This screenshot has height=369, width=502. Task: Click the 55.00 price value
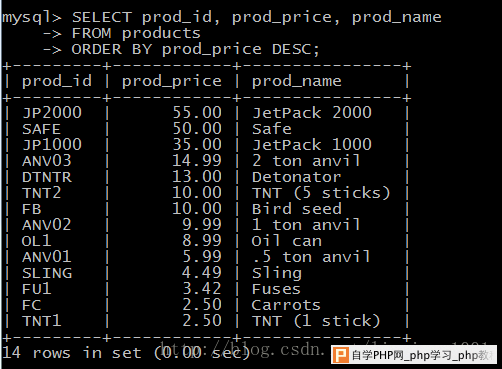tap(197, 113)
